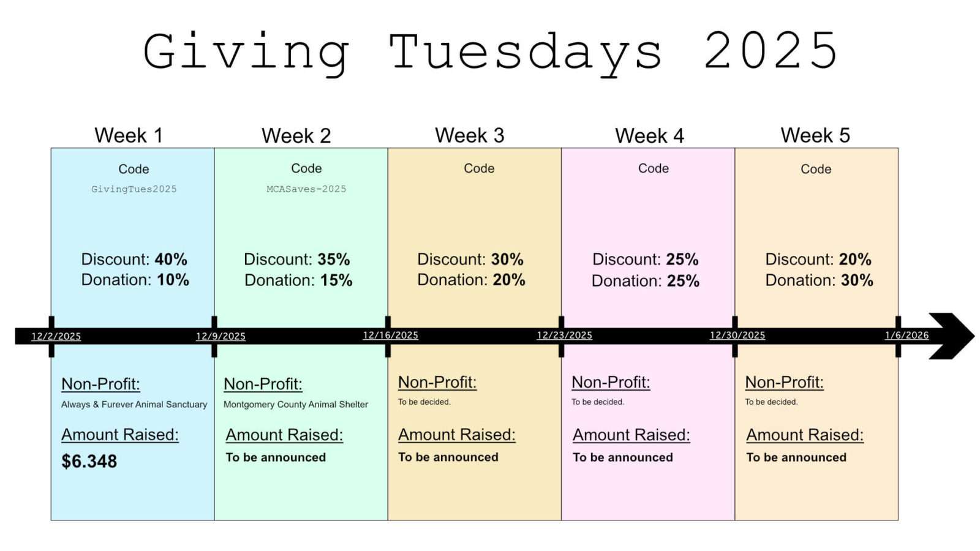Open the Week 3 Amount Raised heading
The image size is (980, 551).
pos(457,435)
